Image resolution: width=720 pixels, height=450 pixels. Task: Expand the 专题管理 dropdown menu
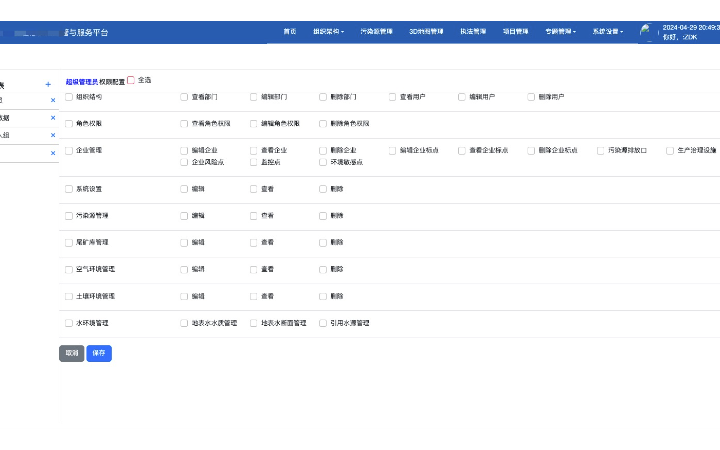click(x=561, y=32)
